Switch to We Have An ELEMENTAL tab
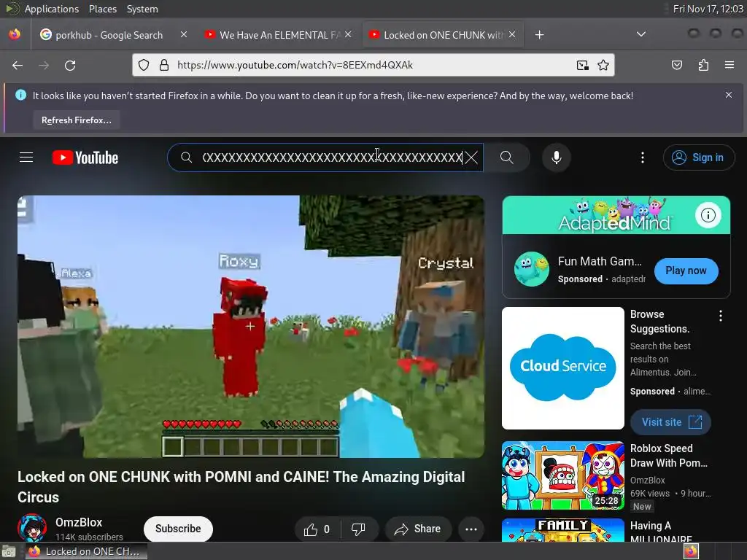 coord(279,35)
